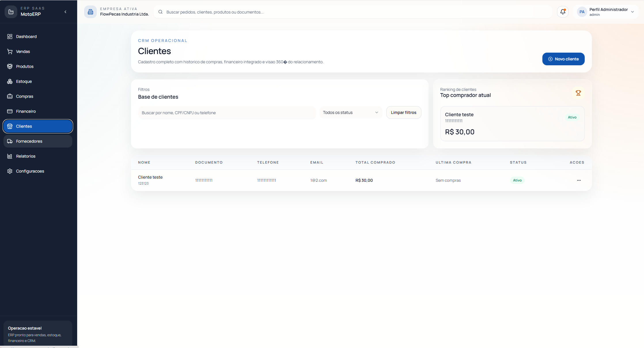
Task: Click the Produtos box icon
Action: [x=10, y=66]
